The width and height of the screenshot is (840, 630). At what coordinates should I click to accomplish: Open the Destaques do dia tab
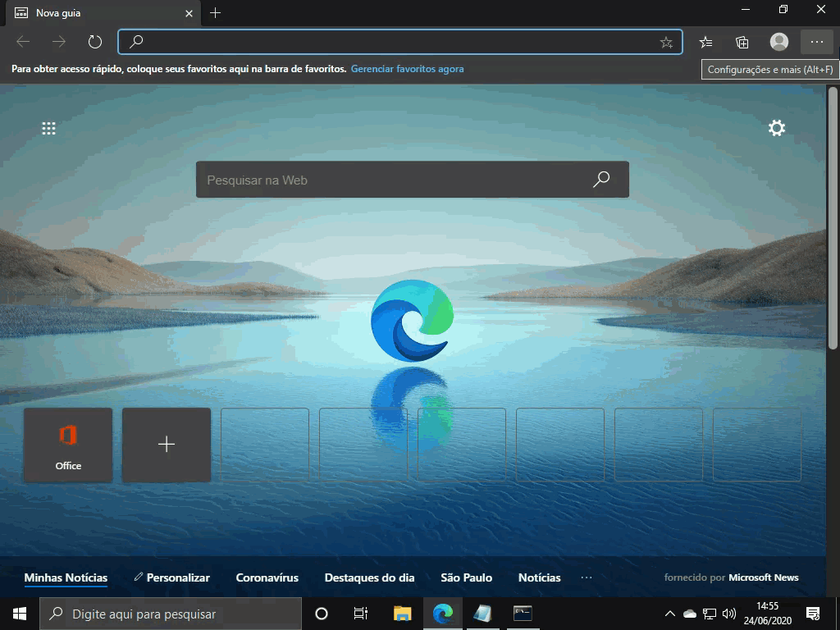pyautogui.click(x=370, y=577)
